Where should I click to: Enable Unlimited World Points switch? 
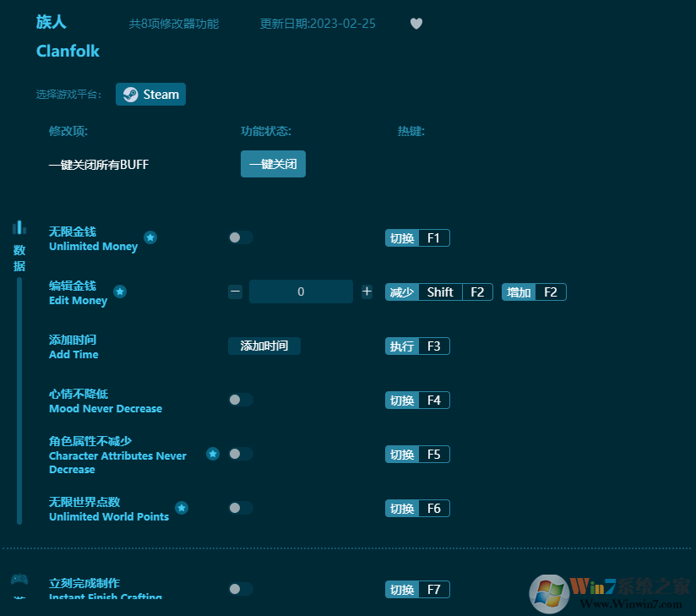[241, 508]
